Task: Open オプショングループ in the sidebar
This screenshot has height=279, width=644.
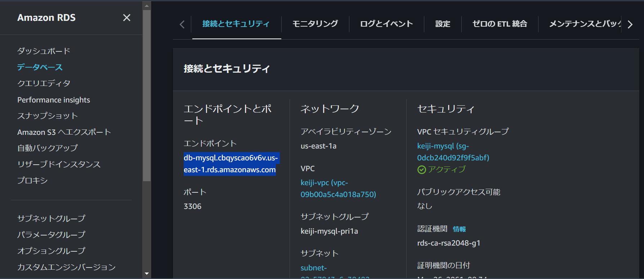Action: 51,251
